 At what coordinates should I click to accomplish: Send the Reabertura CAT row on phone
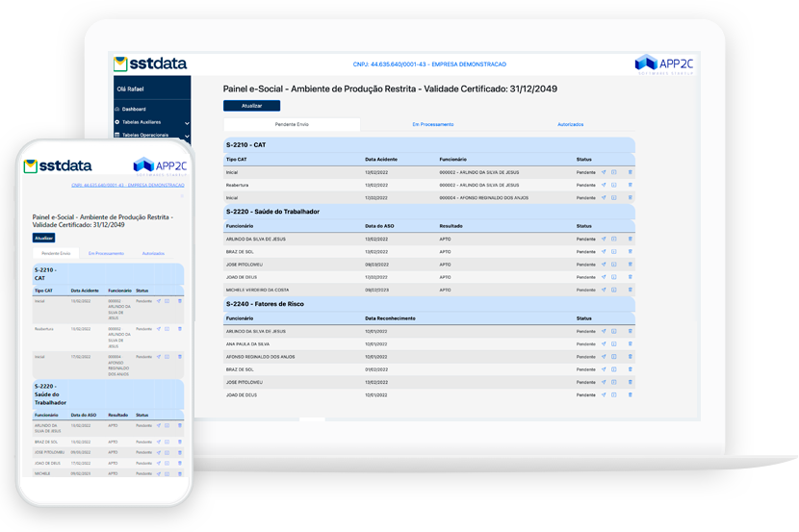pos(159,329)
